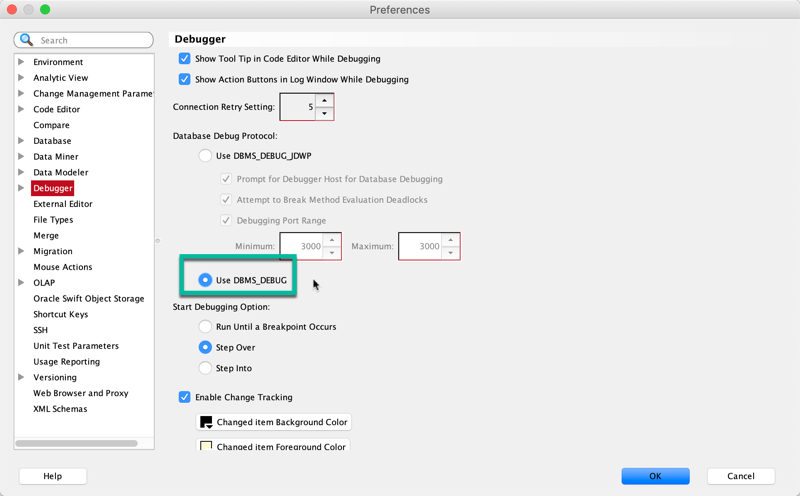
Task: Expand the Code Editor disclosure triangle
Action: click(x=21, y=109)
